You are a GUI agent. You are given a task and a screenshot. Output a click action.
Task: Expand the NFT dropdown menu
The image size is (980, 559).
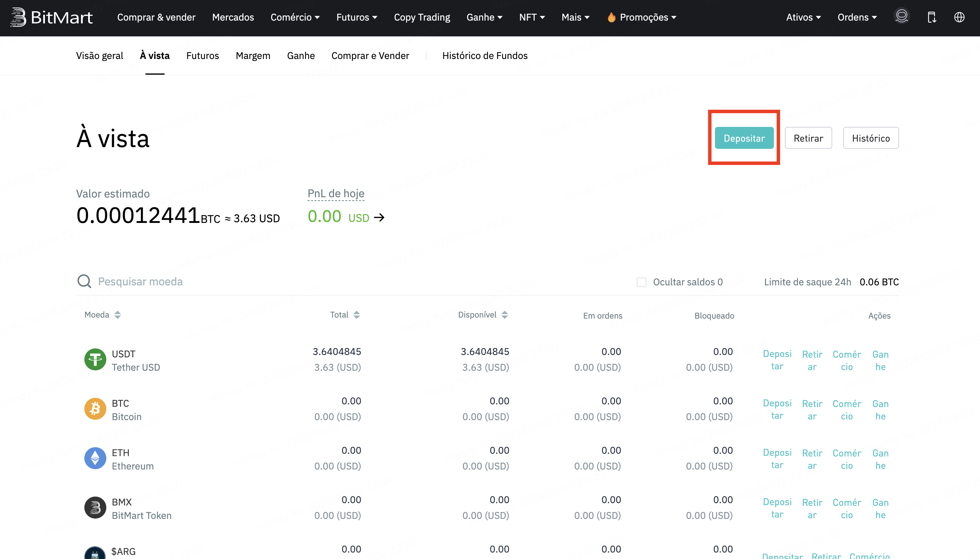click(531, 17)
